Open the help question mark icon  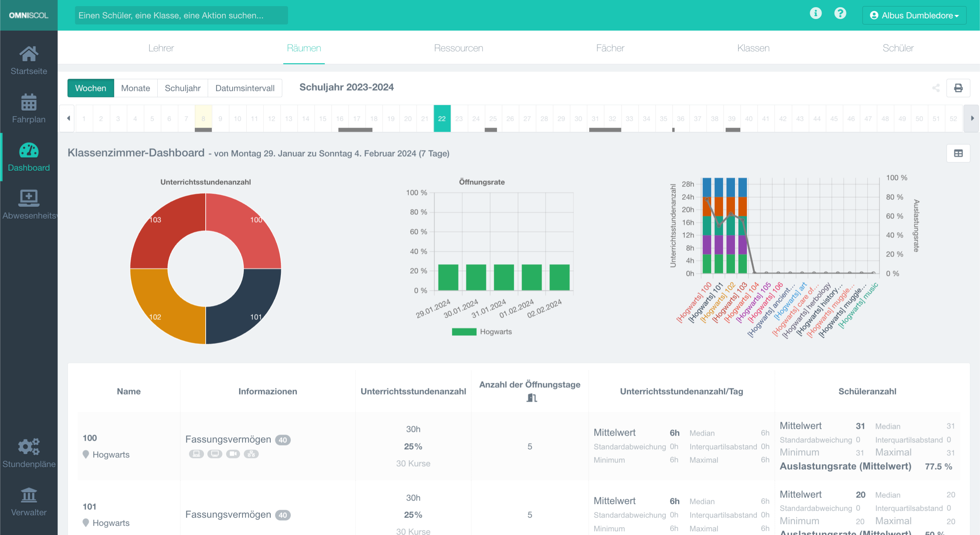pyautogui.click(x=840, y=13)
